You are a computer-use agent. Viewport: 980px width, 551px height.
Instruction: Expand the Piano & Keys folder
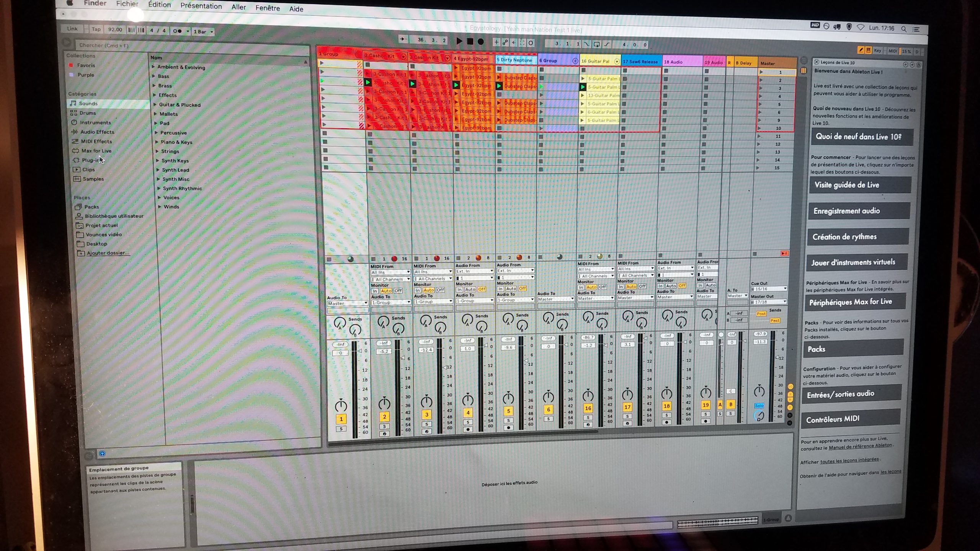(157, 142)
